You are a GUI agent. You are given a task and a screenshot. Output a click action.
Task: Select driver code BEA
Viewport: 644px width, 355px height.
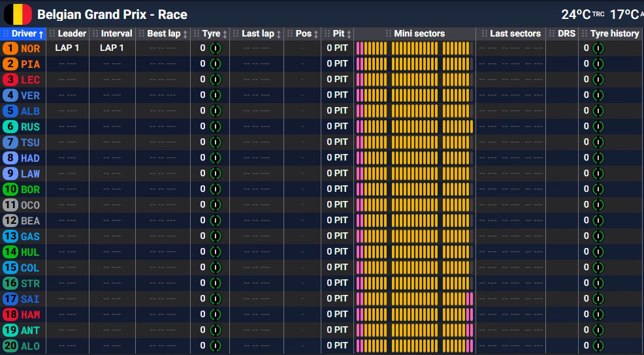pyautogui.click(x=31, y=221)
